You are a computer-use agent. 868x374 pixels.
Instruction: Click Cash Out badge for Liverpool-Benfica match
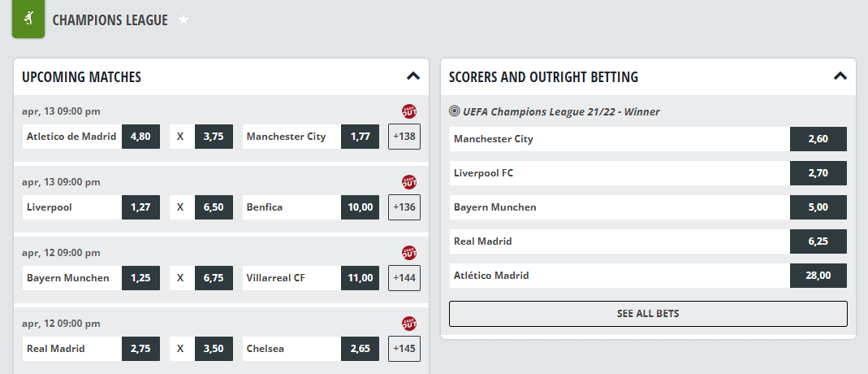(409, 182)
